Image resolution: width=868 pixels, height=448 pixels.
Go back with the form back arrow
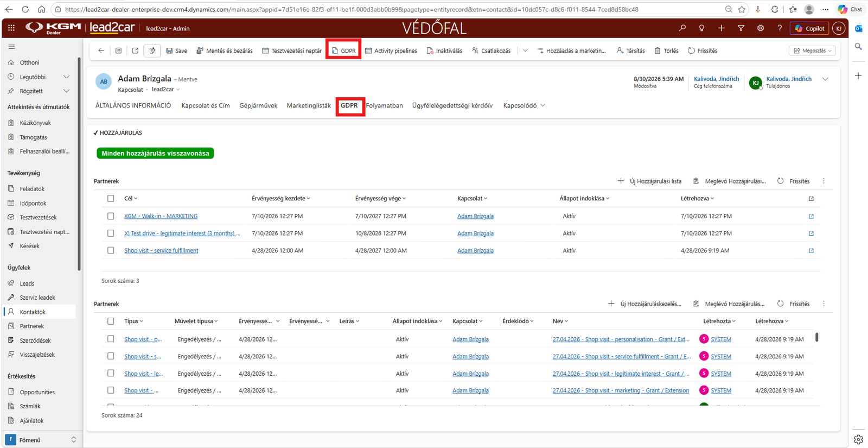[101, 51]
